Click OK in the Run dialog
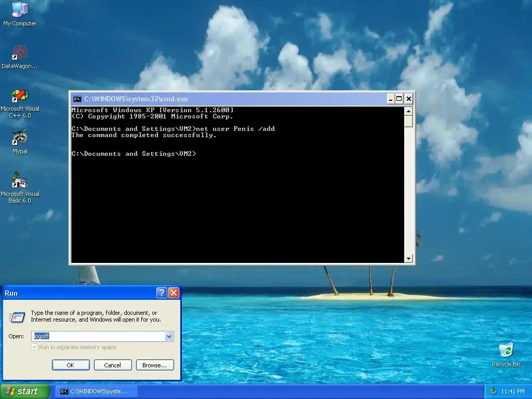The image size is (532, 399). point(71,365)
